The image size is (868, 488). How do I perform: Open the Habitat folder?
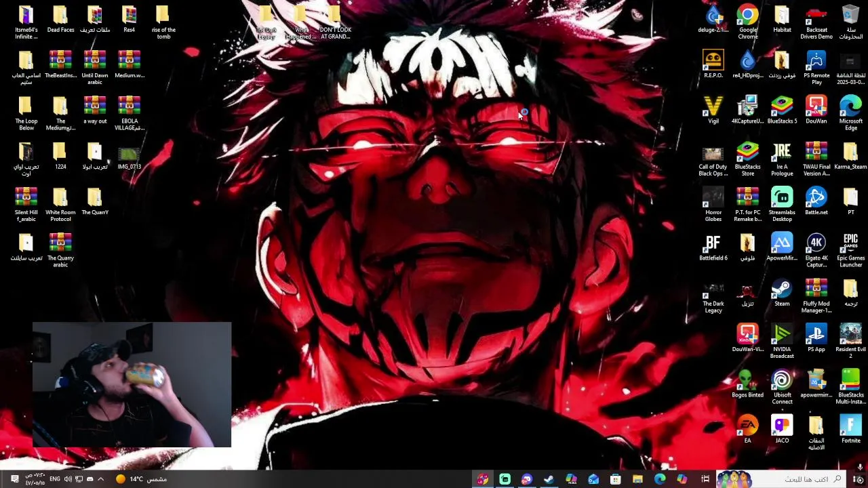pos(782,20)
